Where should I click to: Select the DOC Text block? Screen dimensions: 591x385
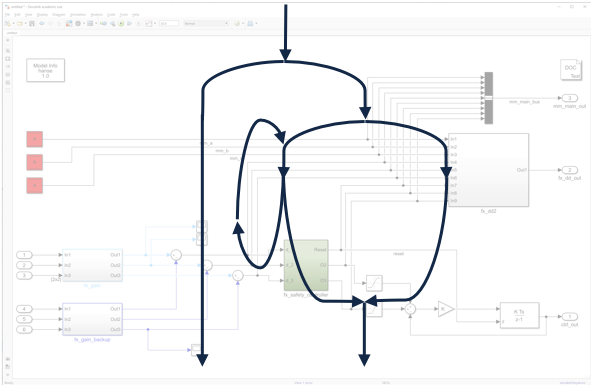pyautogui.click(x=571, y=70)
